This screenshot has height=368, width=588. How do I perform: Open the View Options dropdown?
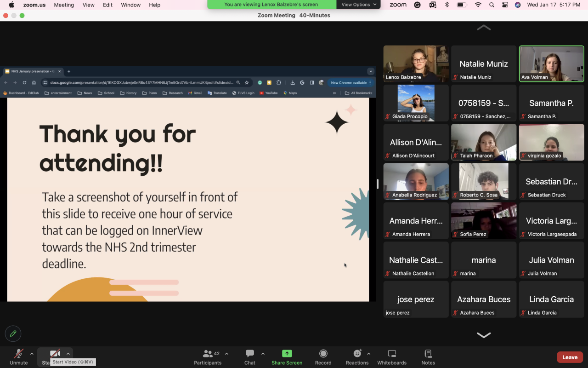(x=358, y=5)
